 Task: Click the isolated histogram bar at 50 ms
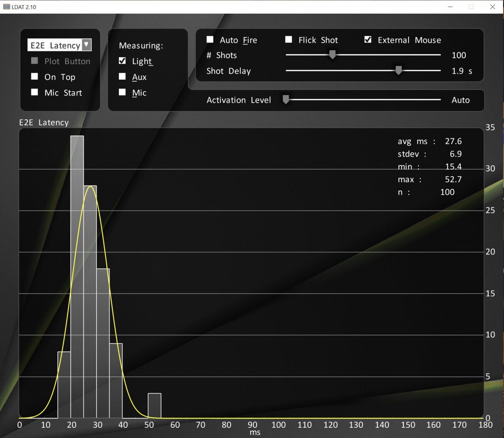154,405
